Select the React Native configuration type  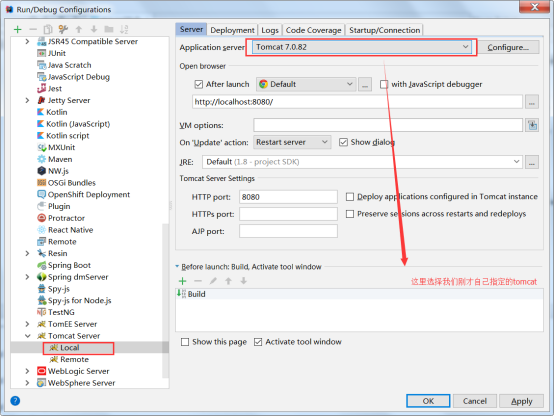[x=71, y=230]
